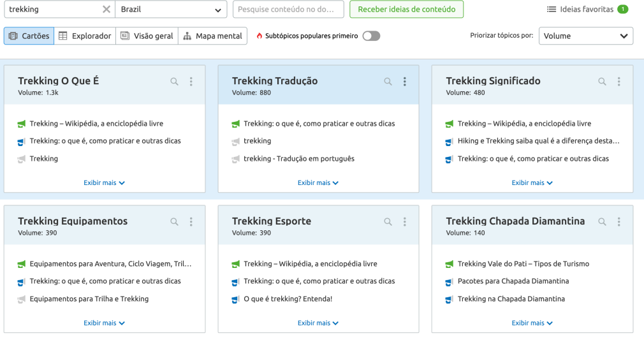Click search icon on Trekking Esporte card
The image size is (644, 340).
pyautogui.click(x=388, y=221)
